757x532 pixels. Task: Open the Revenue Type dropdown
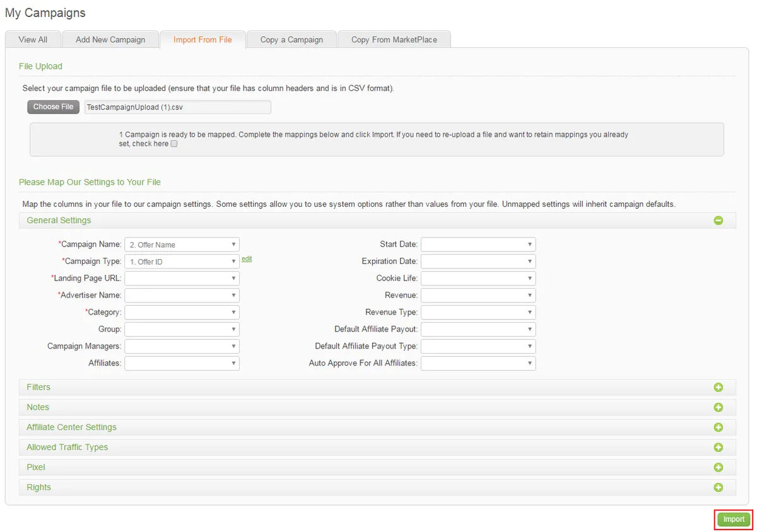(478, 312)
